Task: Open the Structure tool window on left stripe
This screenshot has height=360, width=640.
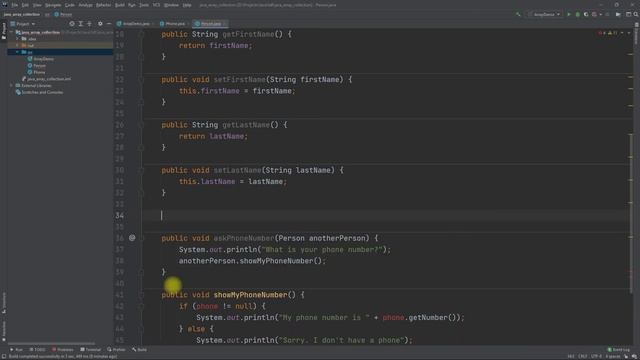Action: (4, 303)
